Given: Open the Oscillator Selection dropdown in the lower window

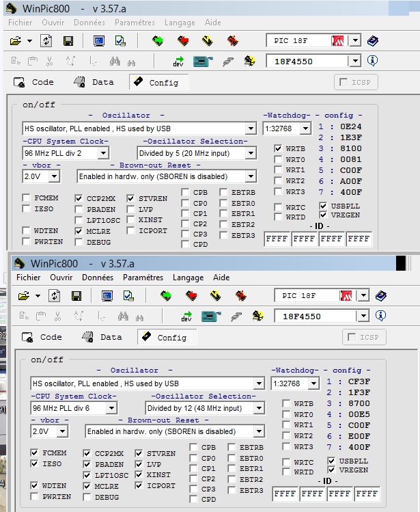Looking at the screenshot, I should coord(259,408).
